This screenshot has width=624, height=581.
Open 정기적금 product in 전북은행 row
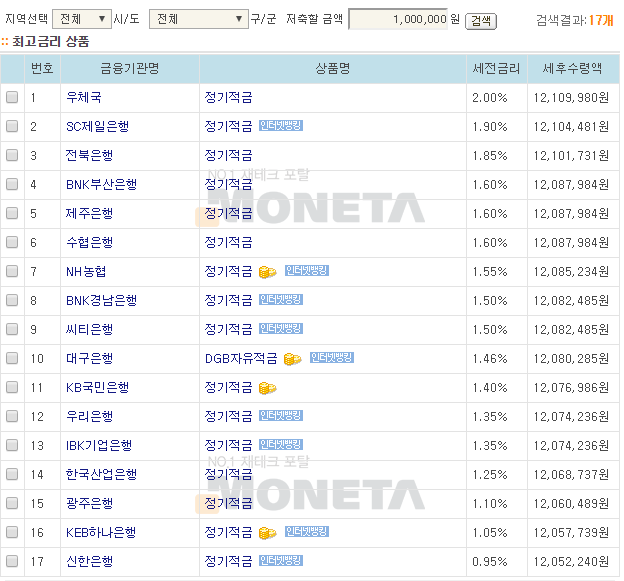[x=228, y=155]
